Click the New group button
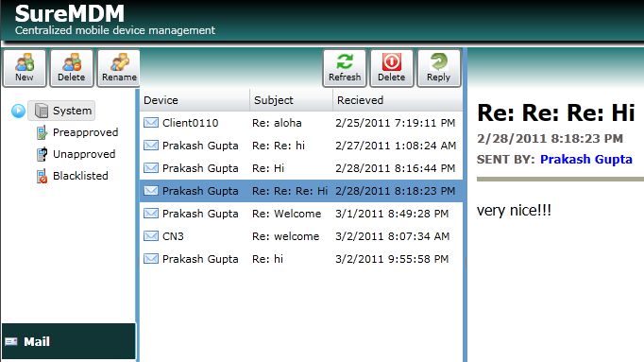The width and height of the screenshot is (644, 362). [25, 68]
